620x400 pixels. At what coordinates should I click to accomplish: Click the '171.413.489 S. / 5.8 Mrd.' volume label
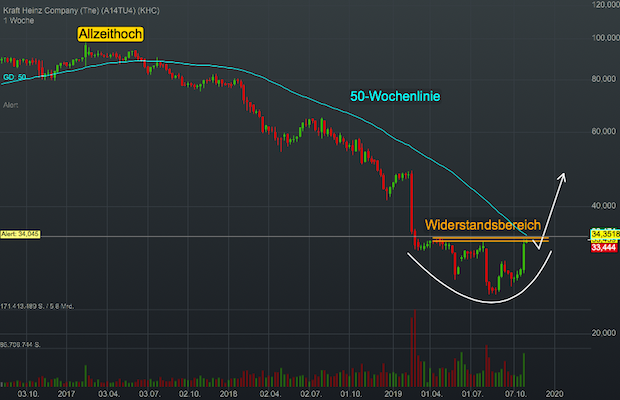[37, 306]
